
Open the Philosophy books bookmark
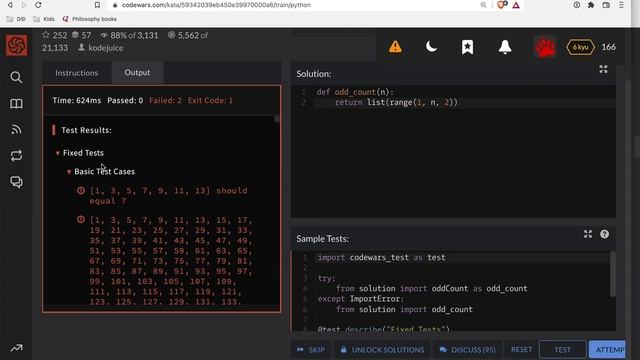[x=90, y=19]
